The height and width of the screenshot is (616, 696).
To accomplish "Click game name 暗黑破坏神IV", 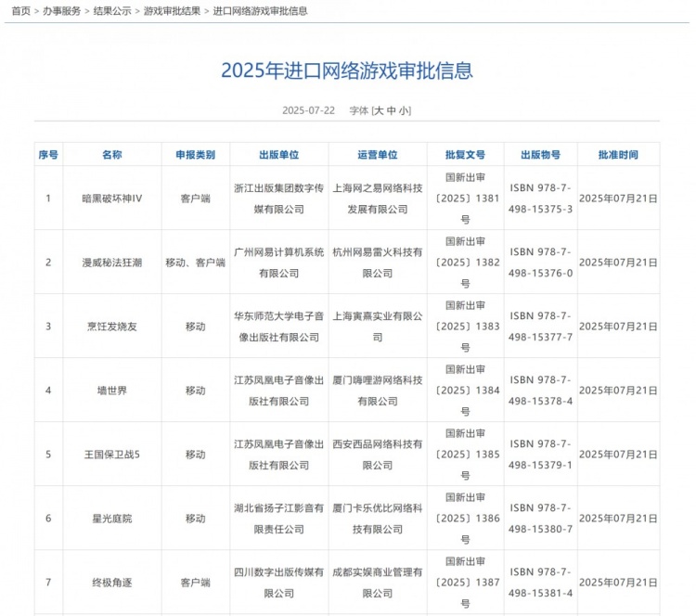I will [x=112, y=199].
